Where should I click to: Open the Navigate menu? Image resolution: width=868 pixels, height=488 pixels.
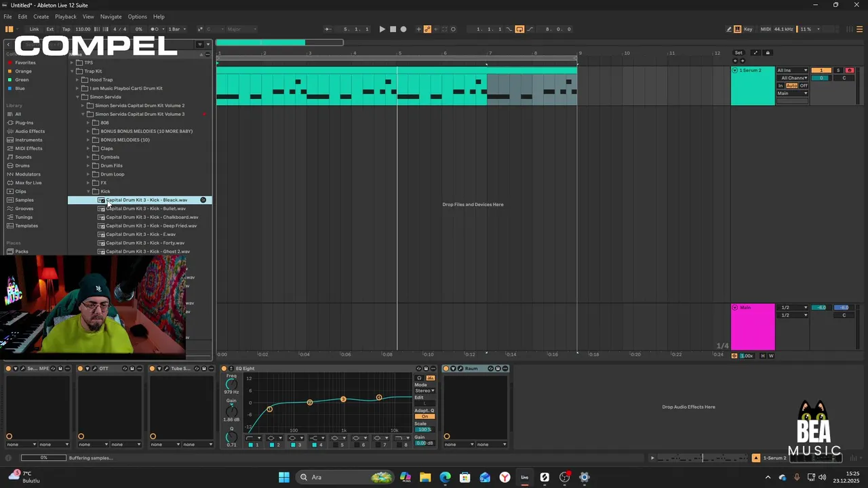pyautogui.click(x=111, y=16)
